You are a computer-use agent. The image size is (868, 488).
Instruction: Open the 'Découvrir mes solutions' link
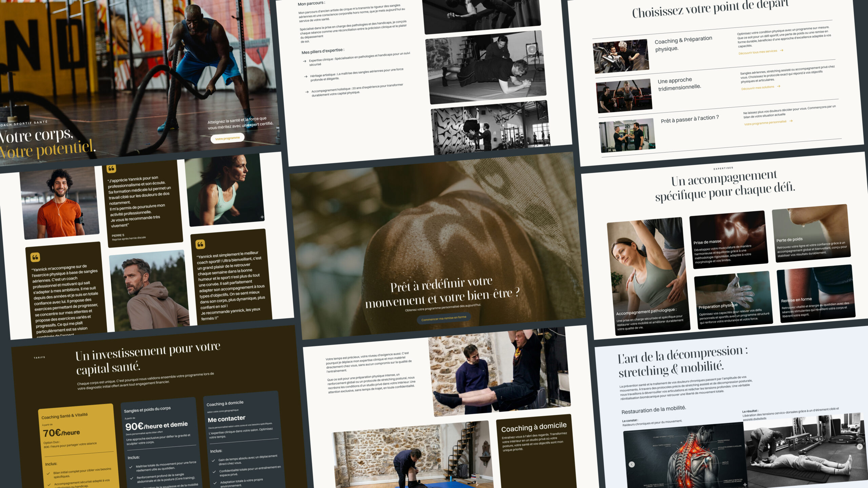tap(757, 88)
